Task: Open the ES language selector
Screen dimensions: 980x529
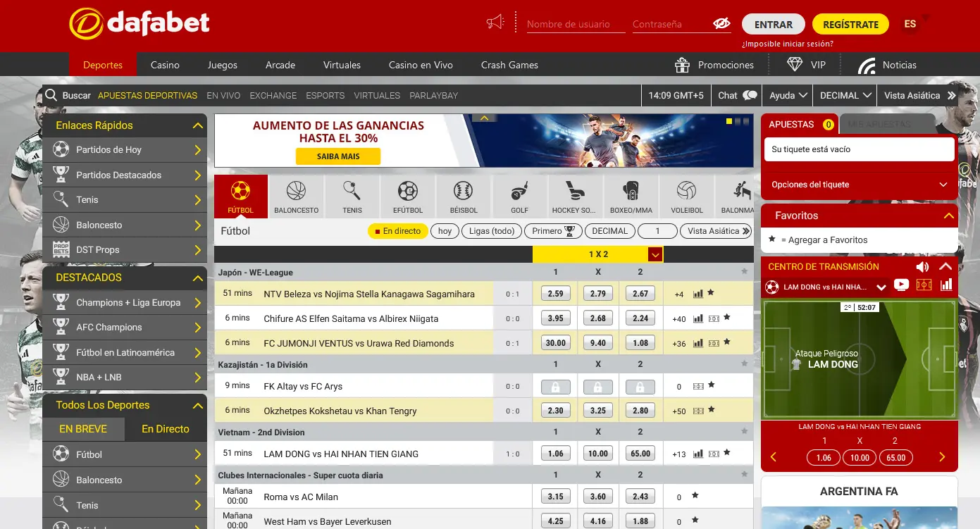Action: coord(911,24)
